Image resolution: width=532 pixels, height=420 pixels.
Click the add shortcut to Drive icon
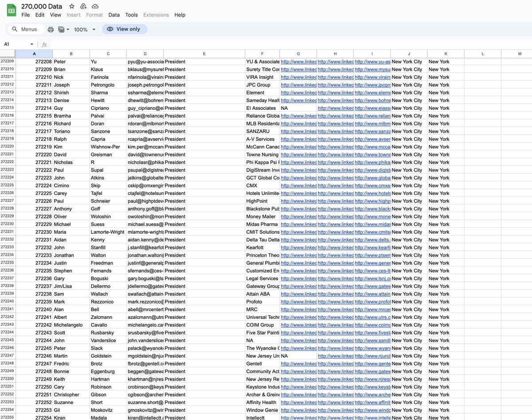click(x=83, y=6)
